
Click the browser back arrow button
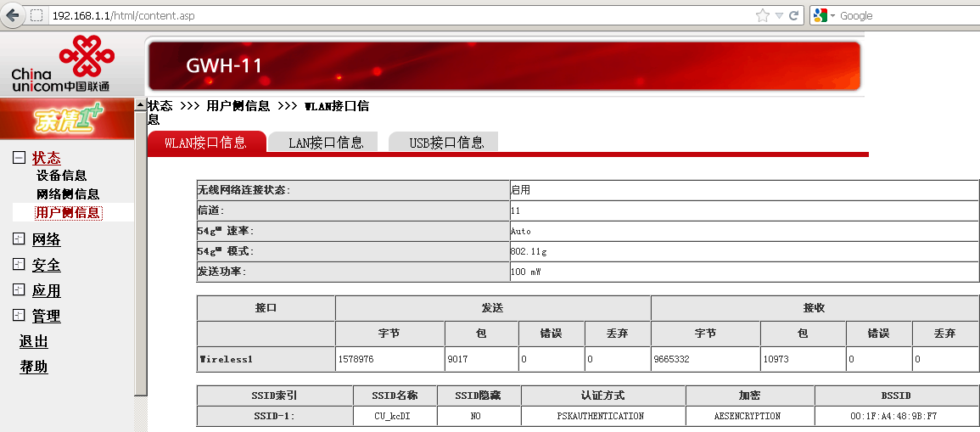pyautogui.click(x=14, y=14)
